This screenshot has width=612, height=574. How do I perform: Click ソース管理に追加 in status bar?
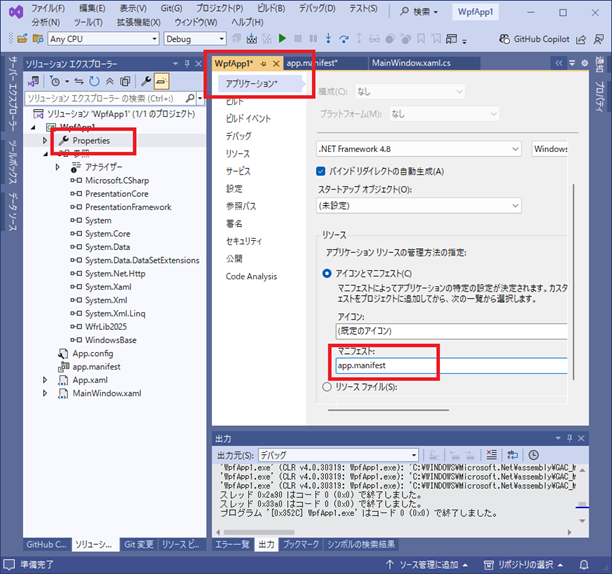click(427, 565)
